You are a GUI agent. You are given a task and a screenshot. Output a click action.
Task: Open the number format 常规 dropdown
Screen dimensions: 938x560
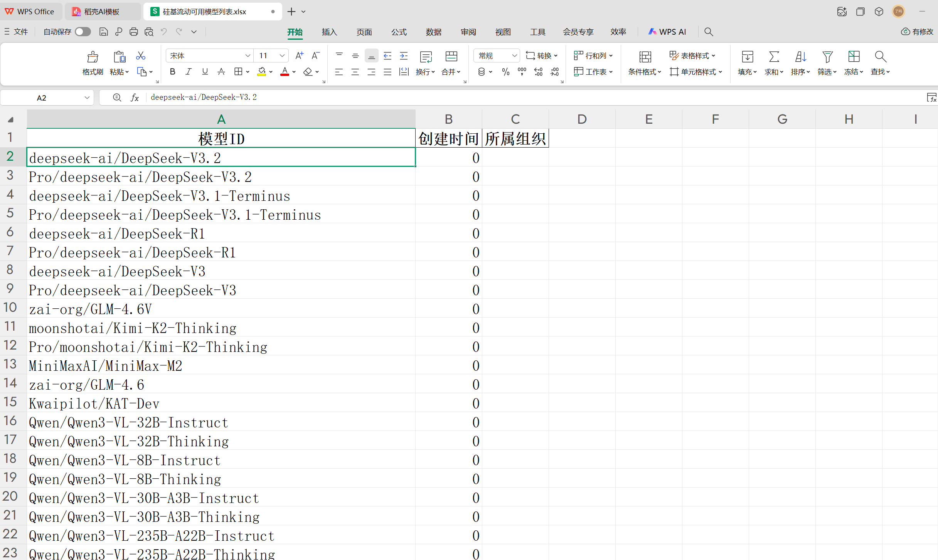514,56
